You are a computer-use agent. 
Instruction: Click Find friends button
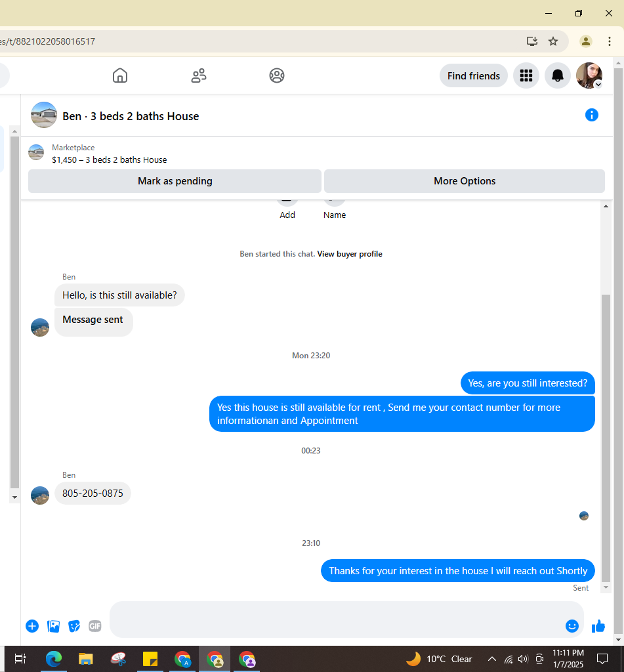coord(474,76)
